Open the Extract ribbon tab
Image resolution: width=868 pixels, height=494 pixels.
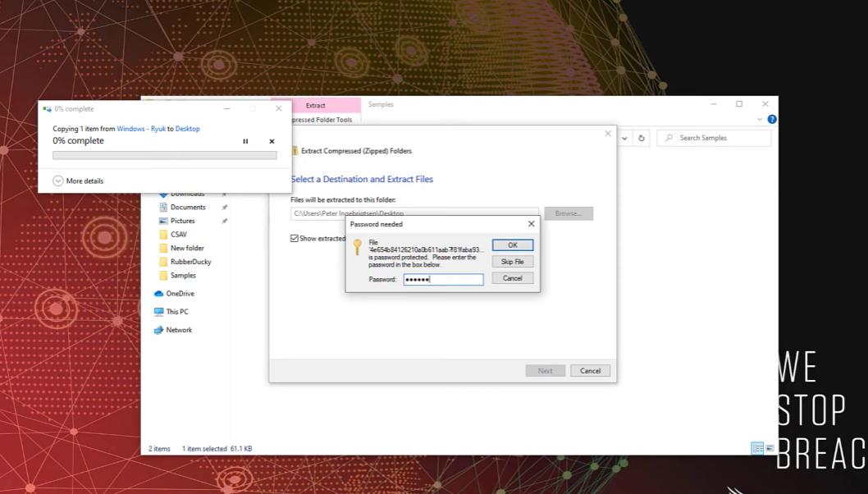(x=316, y=105)
